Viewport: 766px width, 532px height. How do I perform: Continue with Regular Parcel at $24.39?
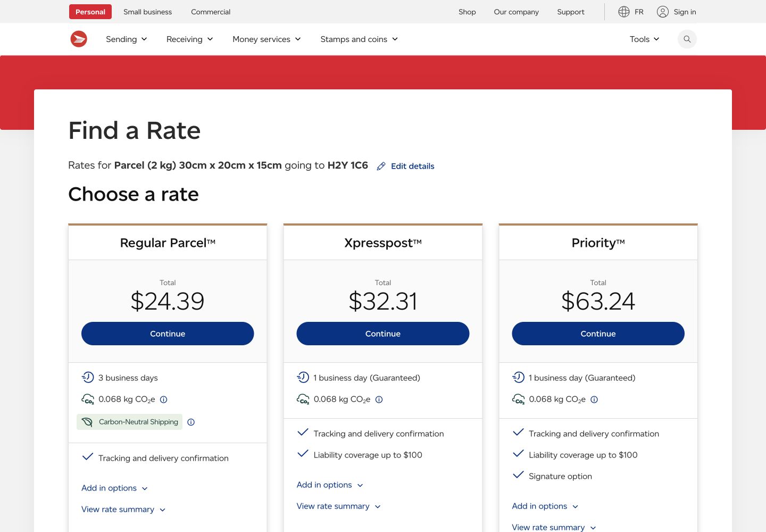(x=168, y=334)
